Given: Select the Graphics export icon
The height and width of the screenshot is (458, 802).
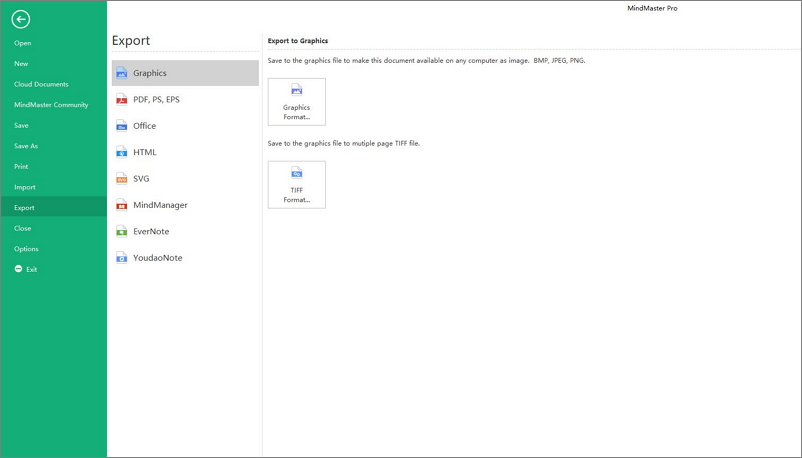Looking at the screenshot, I should [122, 73].
